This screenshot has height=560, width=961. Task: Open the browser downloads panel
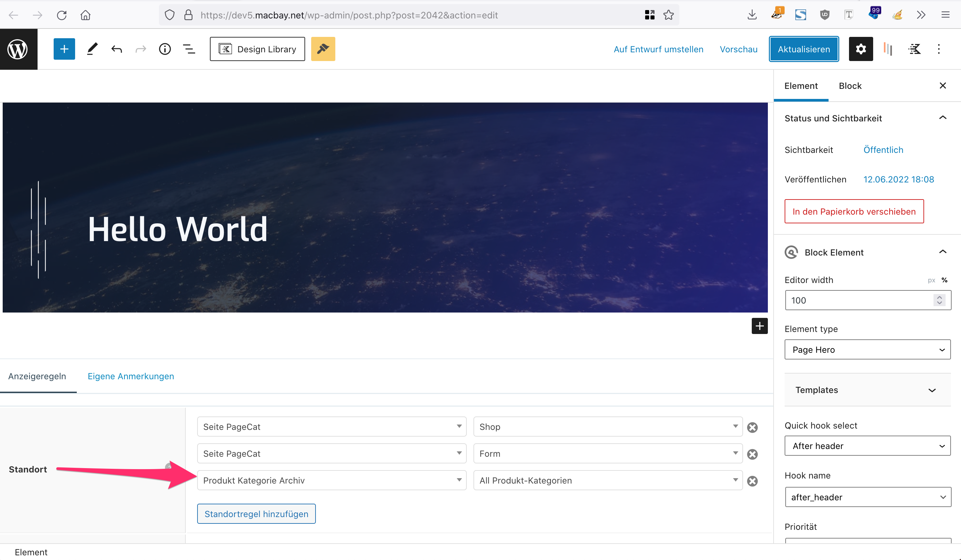752,15
